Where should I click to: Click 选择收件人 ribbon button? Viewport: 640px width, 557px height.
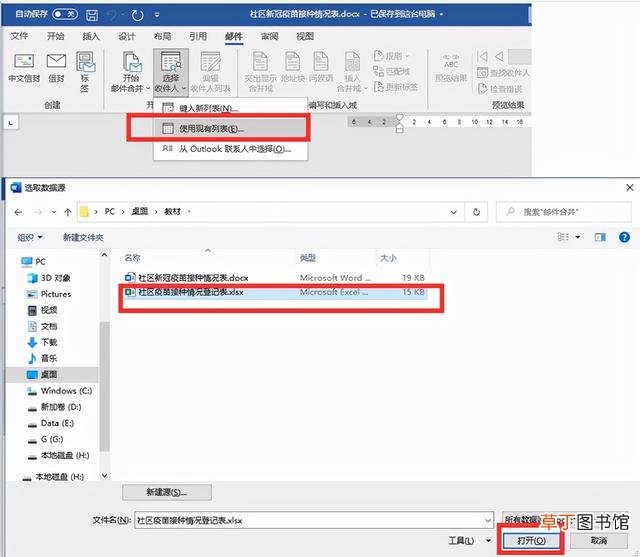(x=171, y=72)
